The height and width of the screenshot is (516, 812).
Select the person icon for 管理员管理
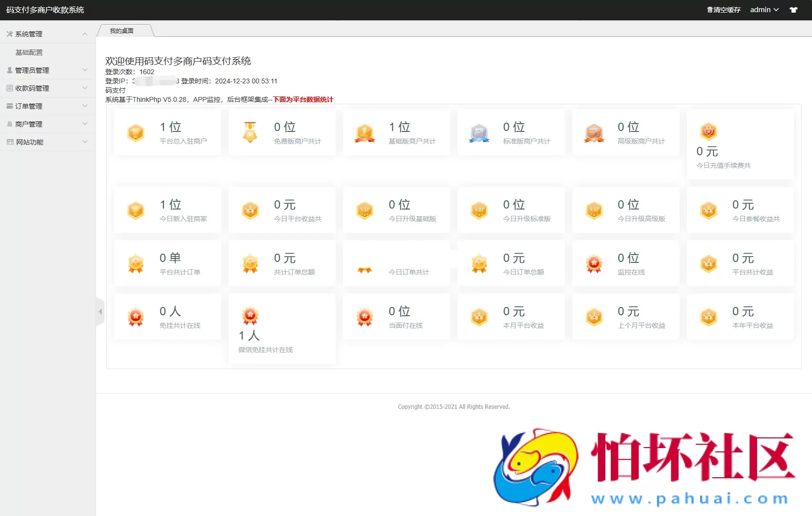[9, 70]
